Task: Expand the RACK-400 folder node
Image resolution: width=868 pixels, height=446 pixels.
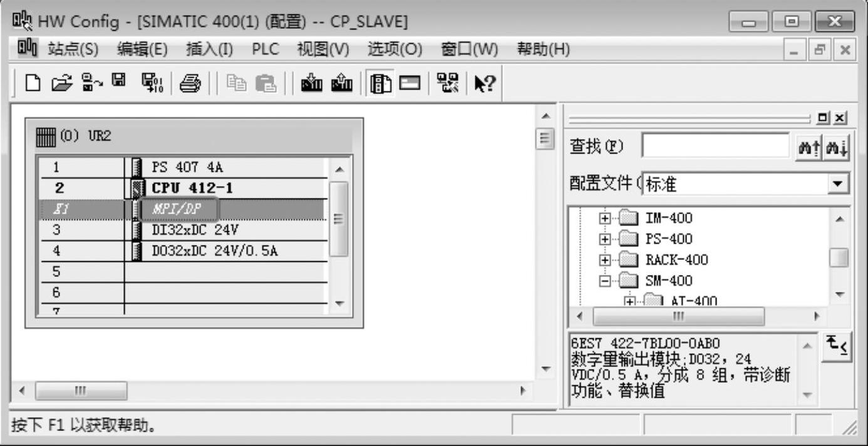Action: point(605,260)
